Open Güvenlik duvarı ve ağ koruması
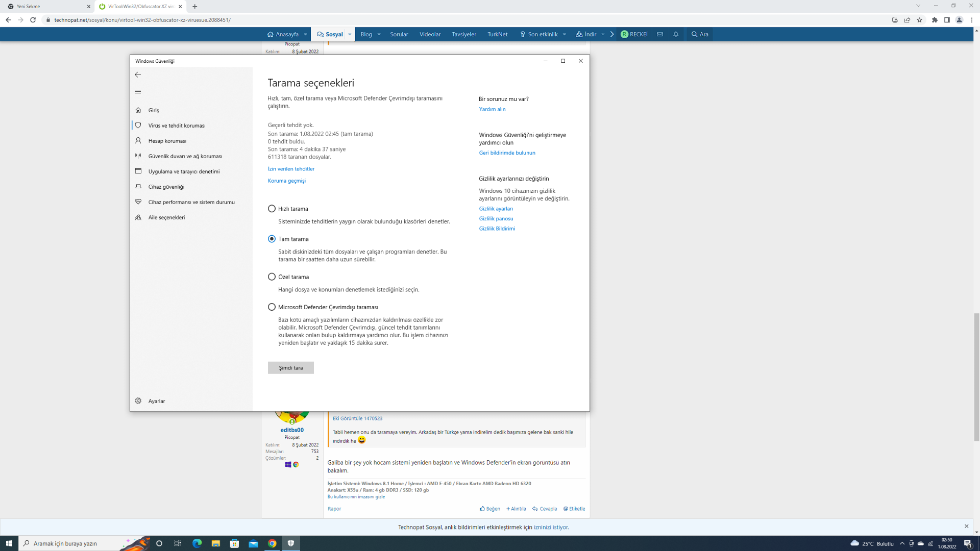 [185, 156]
